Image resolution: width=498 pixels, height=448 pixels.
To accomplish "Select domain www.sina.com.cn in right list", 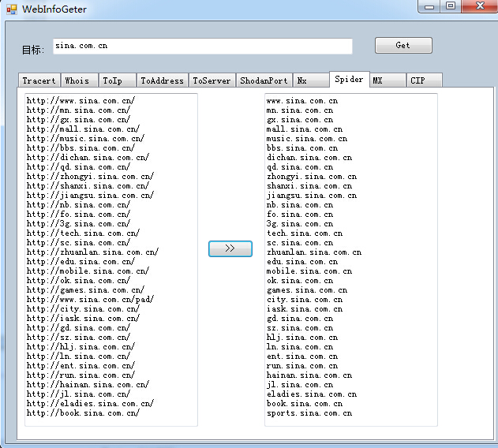I will click(x=302, y=101).
